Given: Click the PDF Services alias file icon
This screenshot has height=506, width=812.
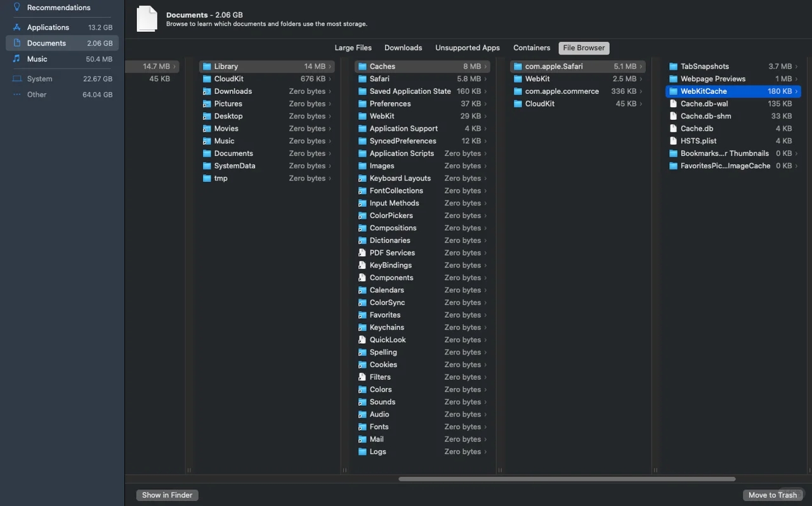Looking at the screenshot, I should point(362,253).
